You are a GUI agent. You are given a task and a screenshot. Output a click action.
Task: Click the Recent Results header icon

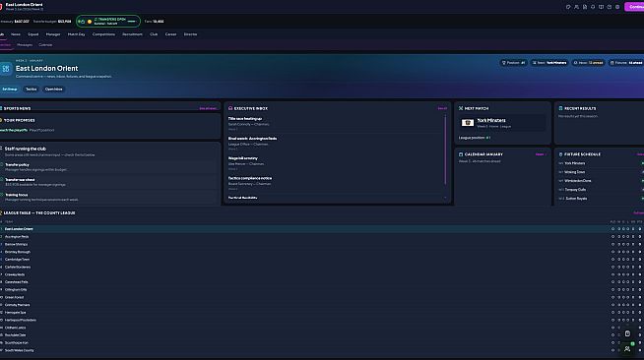560,108
